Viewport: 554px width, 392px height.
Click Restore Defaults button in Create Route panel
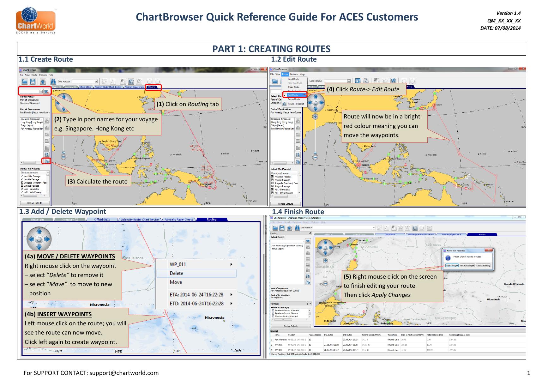(35, 203)
